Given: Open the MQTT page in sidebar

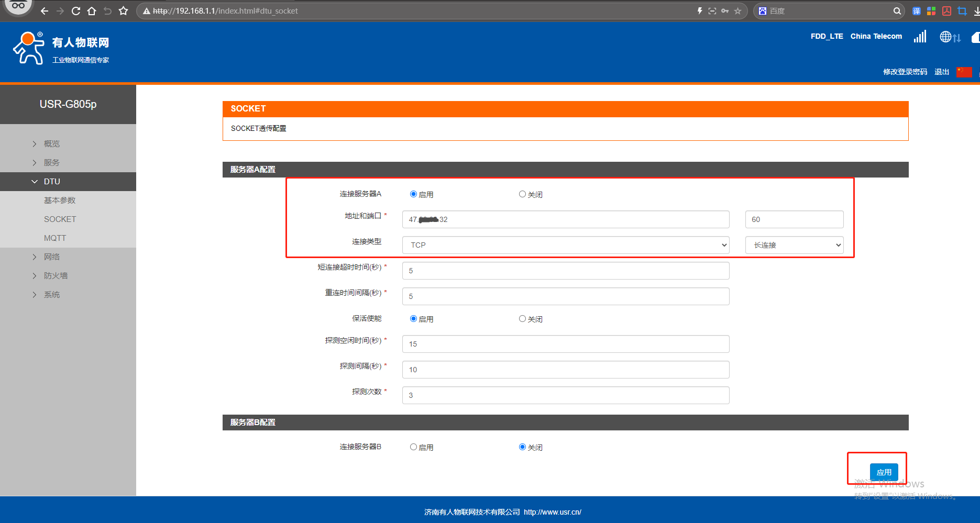Looking at the screenshot, I should pos(55,238).
